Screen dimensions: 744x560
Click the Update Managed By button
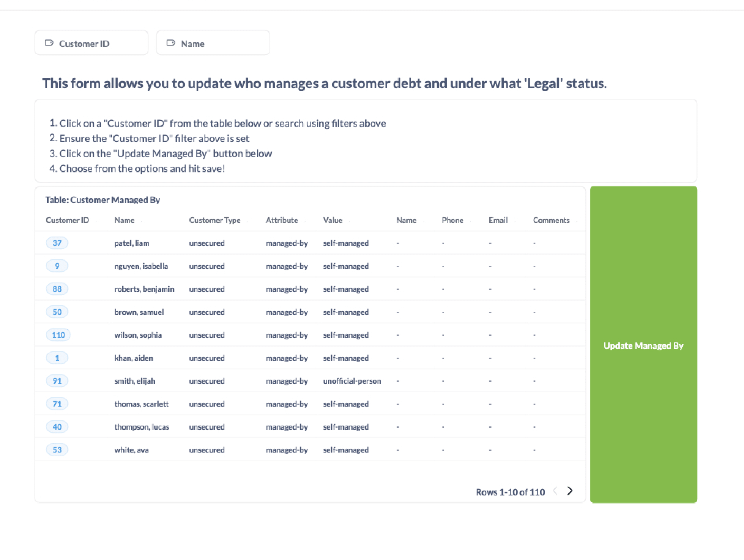click(643, 345)
